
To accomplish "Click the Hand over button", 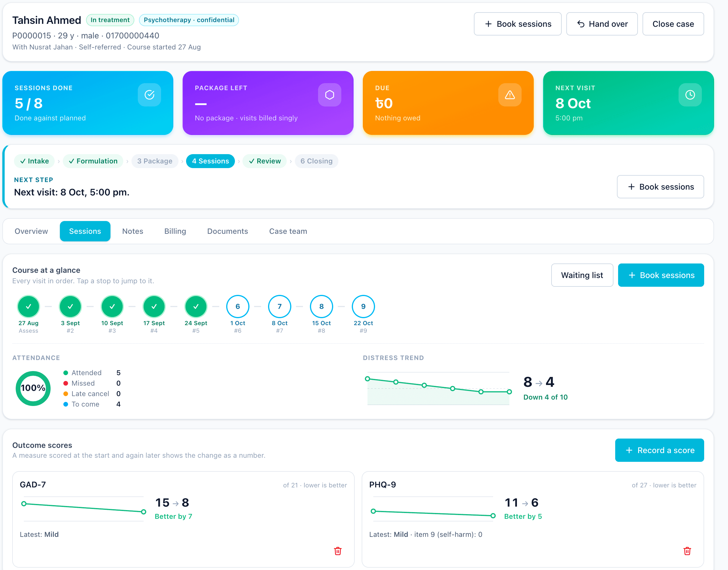I will tap(602, 24).
